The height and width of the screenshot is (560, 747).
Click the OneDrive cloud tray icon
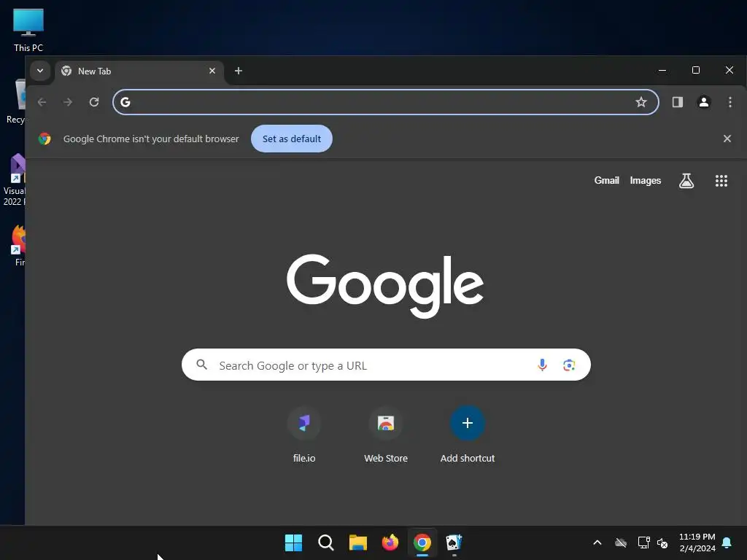tap(620, 542)
